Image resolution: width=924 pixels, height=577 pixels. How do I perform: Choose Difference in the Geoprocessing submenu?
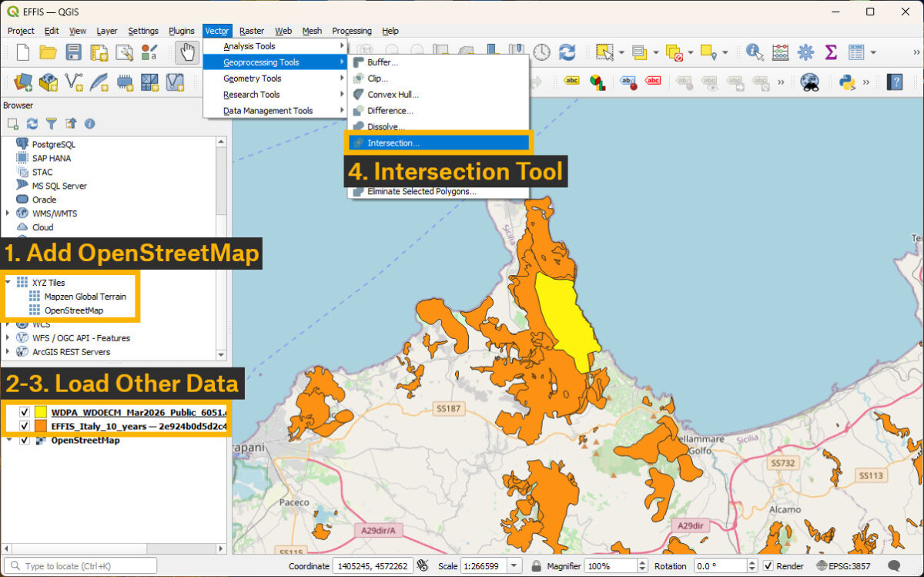point(439,111)
